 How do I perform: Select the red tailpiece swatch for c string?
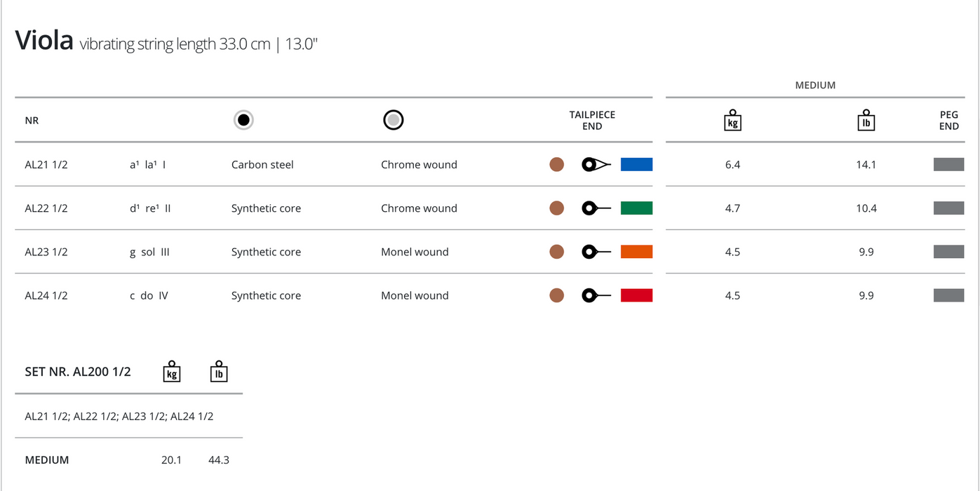(636, 295)
